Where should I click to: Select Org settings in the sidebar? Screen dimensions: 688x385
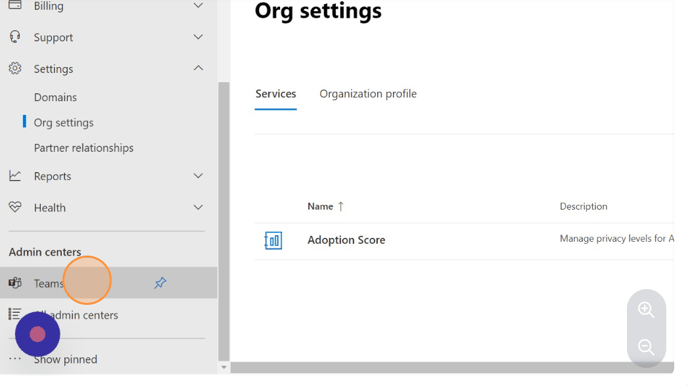coord(64,122)
